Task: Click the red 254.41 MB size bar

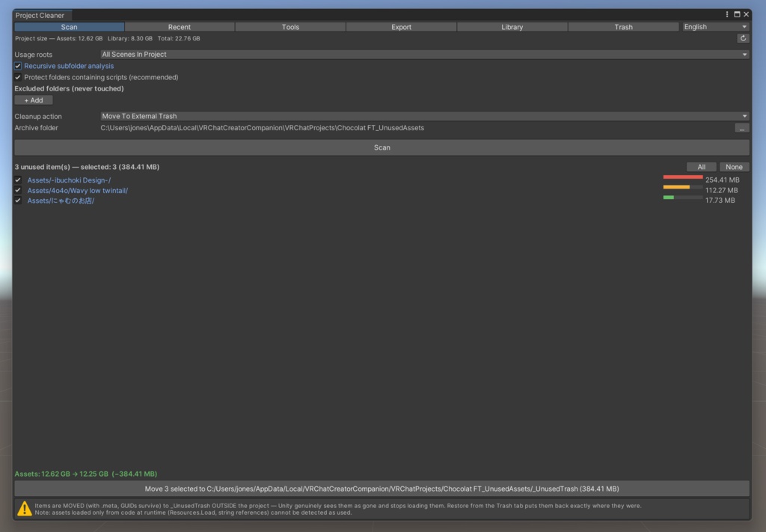Action: tap(682, 177)
